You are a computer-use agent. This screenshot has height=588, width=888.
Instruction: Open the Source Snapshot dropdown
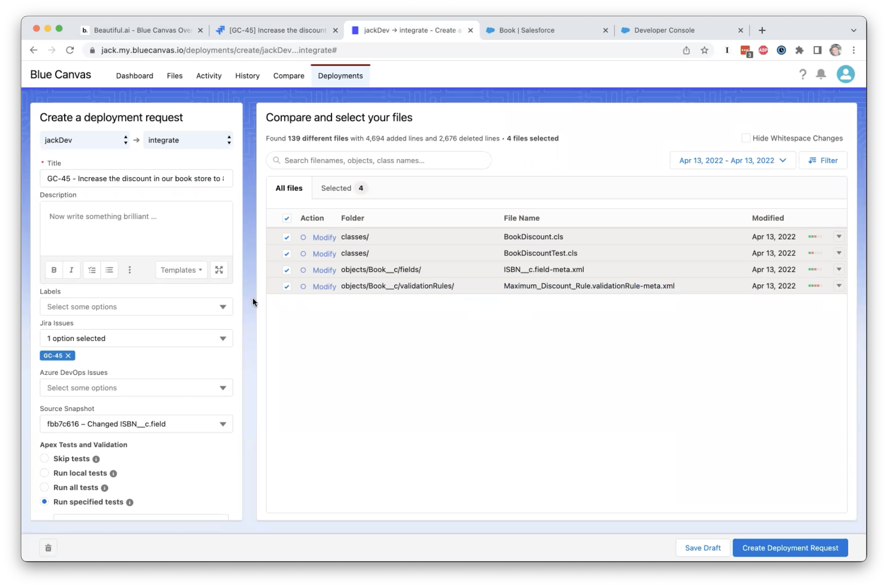point(136,424)
